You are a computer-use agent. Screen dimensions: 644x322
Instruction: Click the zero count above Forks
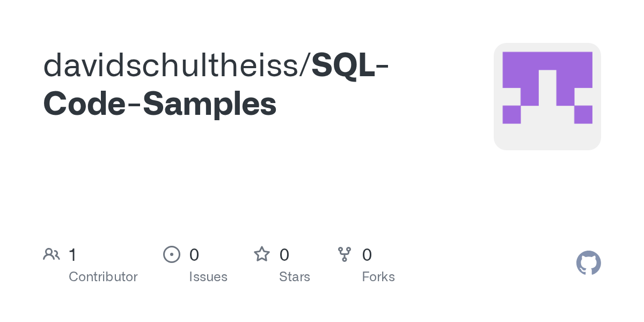[x=367, y=254]
